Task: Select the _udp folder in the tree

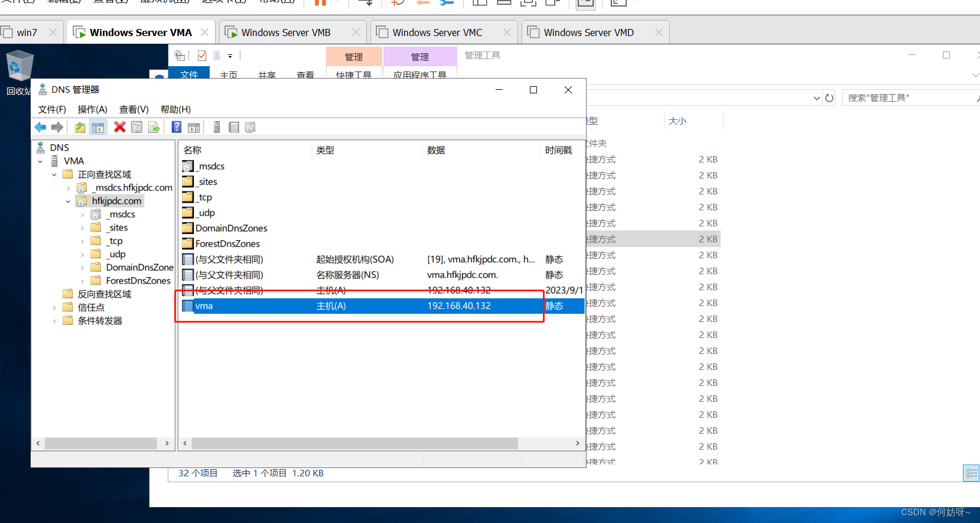Action: point(116,254)
